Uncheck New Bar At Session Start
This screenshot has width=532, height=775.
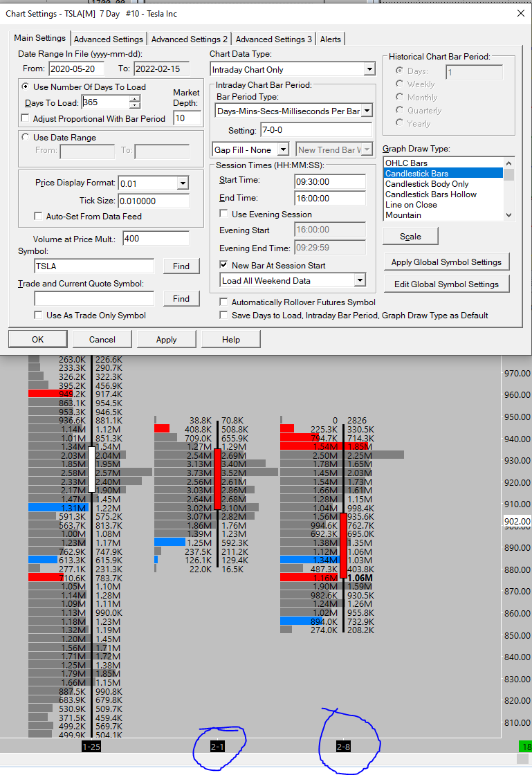tap(223, 265)
